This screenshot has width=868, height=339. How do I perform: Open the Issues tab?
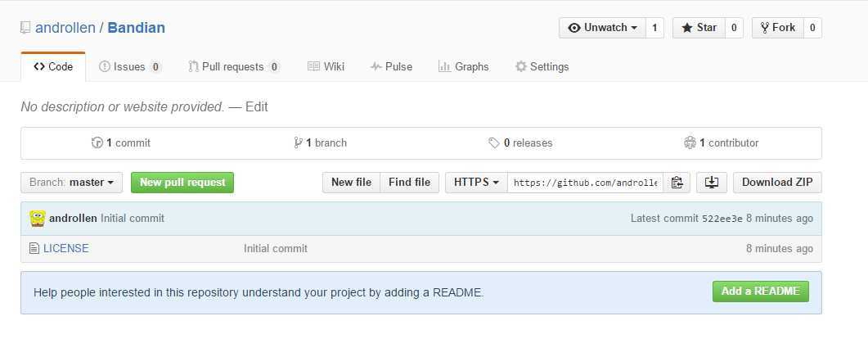point(130,66)
